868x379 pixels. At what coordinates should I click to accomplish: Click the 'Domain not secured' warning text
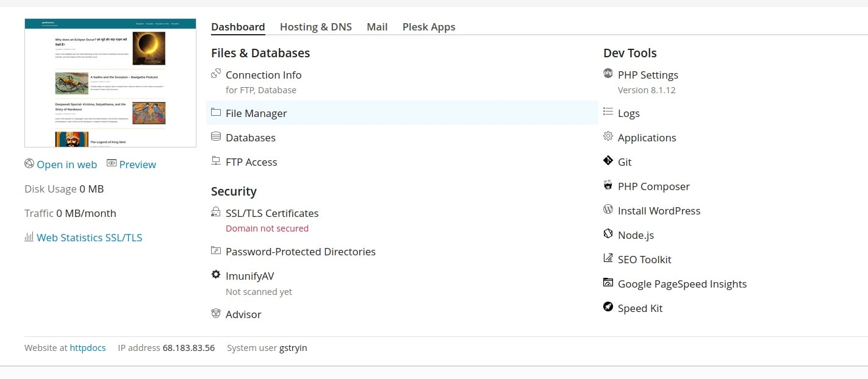pos(267,228)
